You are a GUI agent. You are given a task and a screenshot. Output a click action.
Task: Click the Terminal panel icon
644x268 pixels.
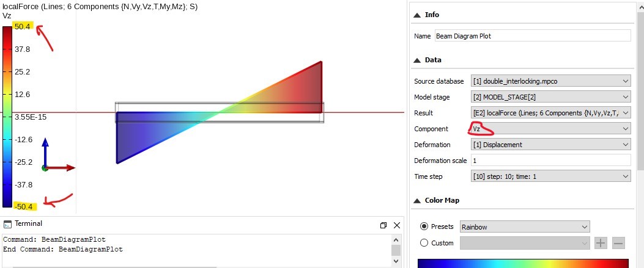[x=7, y=224]
